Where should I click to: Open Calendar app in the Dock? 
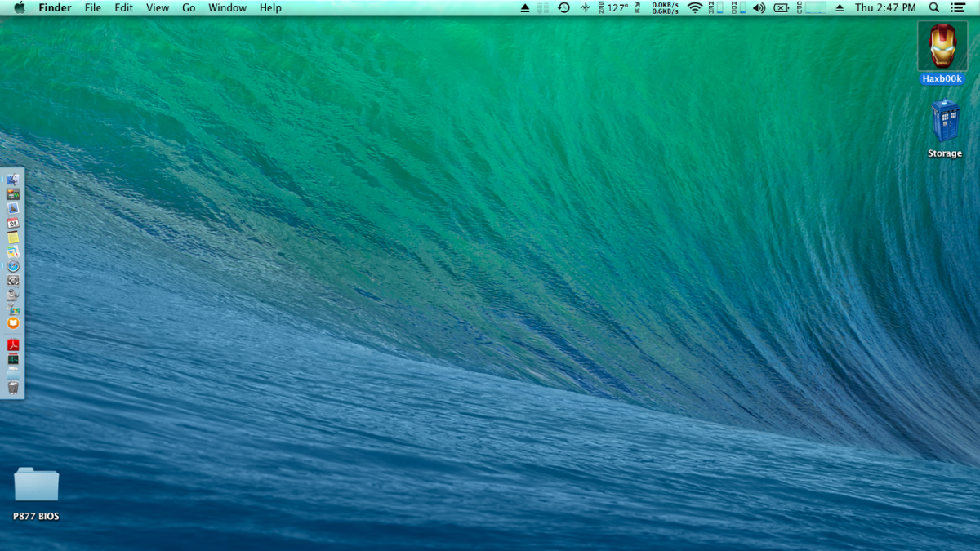click(13, 223)
